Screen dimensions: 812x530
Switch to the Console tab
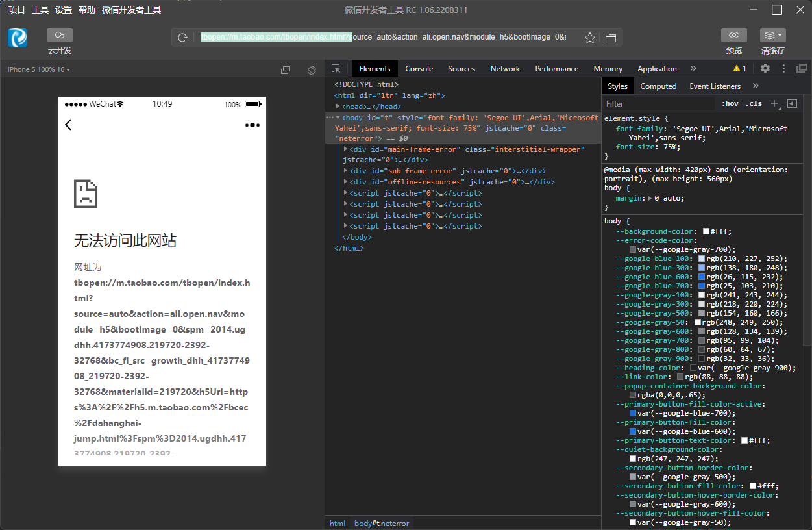pyautogui.click(x=419, y=68)
